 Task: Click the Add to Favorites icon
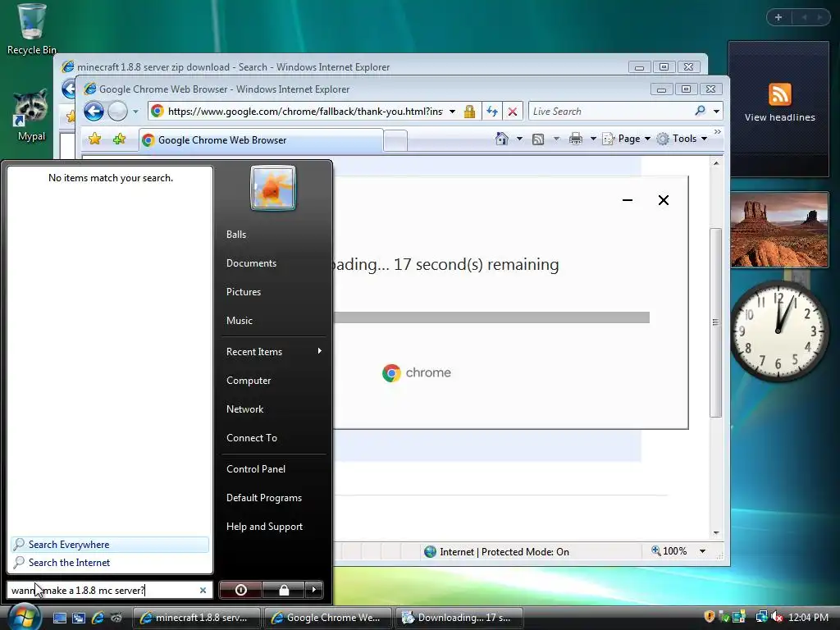tap(120, 139)
